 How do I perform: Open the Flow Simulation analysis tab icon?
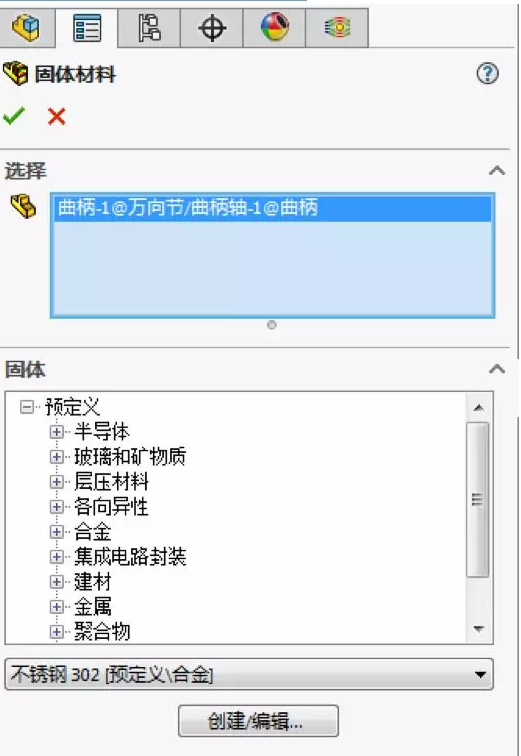pos(337,27)
